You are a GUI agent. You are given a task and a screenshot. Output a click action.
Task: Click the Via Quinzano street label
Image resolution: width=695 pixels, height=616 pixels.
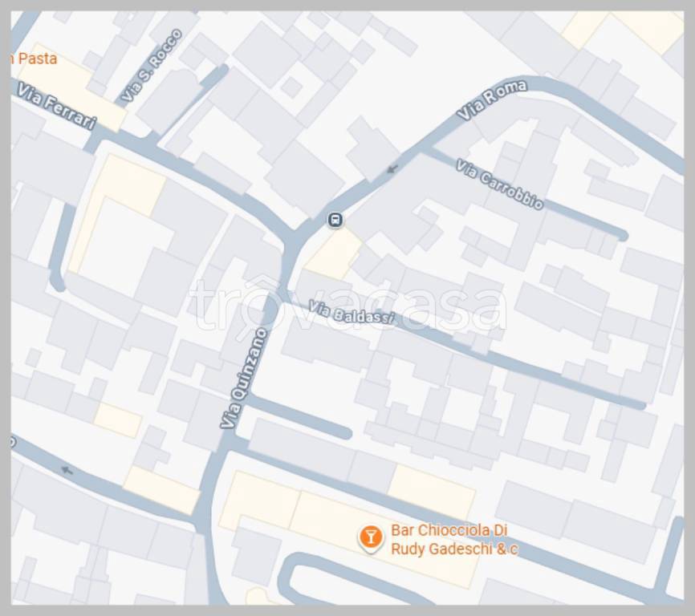tap(244, 379)
